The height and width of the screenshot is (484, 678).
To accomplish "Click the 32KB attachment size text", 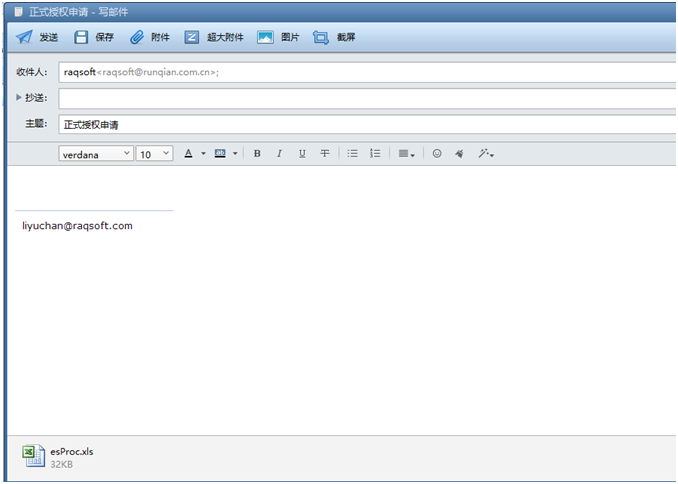I will (x=61, y=465).
